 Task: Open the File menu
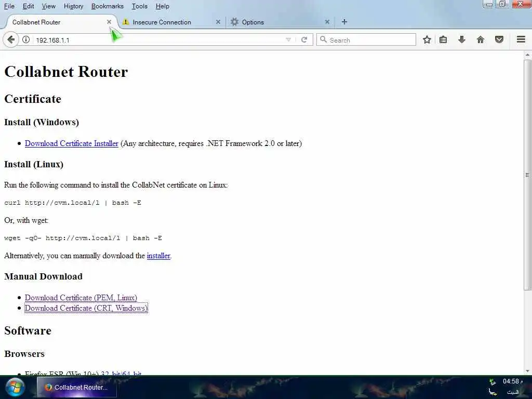pyautogui.click(x=9, y=6)
